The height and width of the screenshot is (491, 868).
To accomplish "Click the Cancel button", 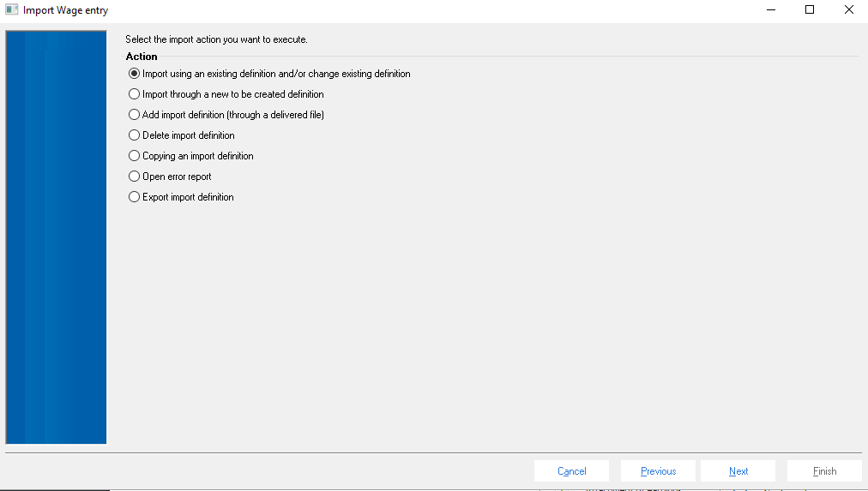I will tap(571, 471).
